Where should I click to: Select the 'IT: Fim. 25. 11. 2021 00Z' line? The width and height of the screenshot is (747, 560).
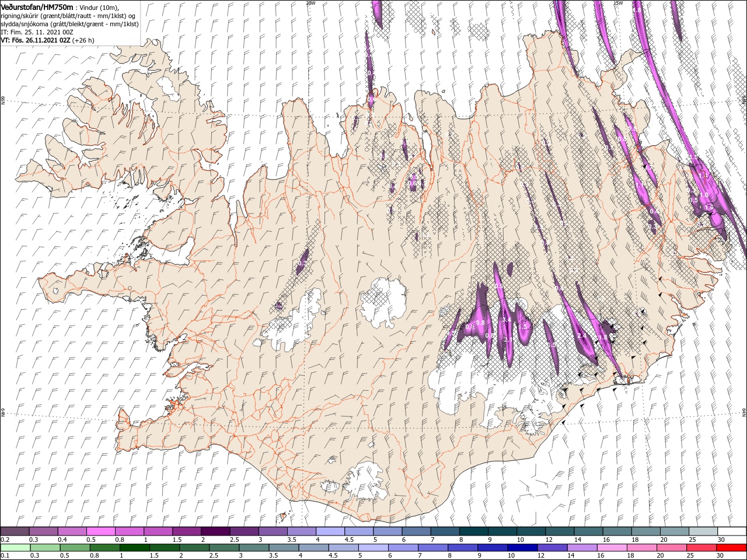tap(37, 32)
